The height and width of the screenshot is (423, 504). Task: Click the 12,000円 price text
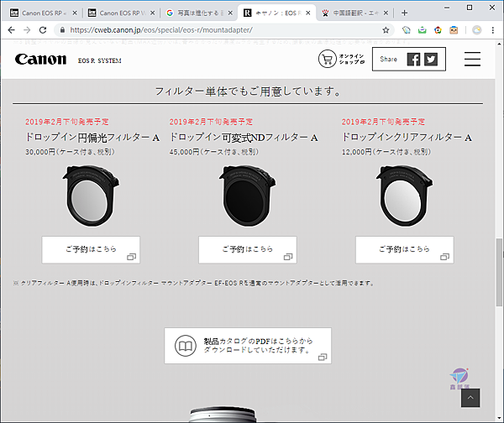386,152
